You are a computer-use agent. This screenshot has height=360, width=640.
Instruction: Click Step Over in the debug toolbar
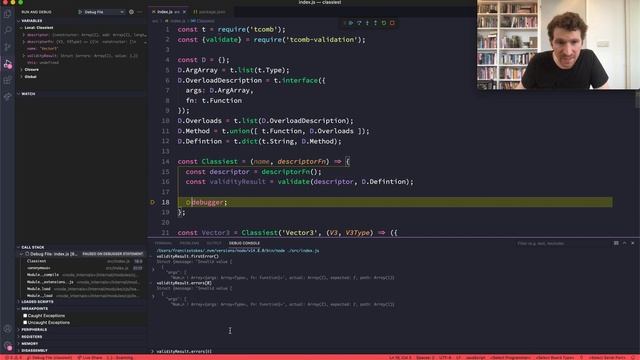pos(359,23)
